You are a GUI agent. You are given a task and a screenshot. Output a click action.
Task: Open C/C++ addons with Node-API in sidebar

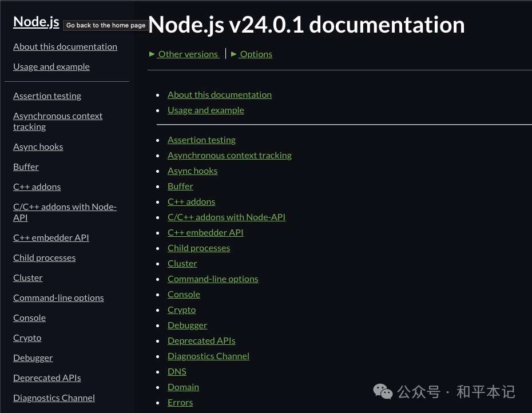[x=65, y=212]
